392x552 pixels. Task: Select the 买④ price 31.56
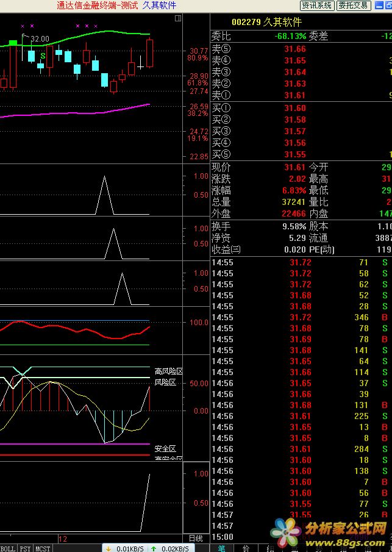click(295, 143)
